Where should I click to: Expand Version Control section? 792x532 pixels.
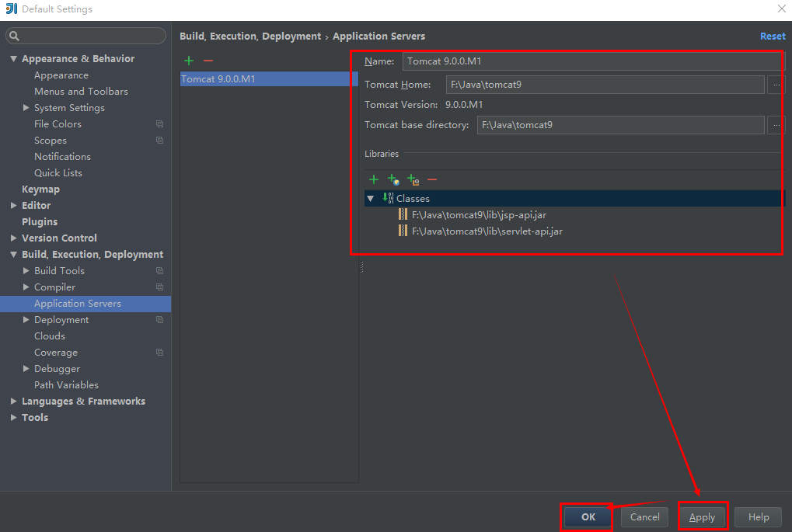(x=14, y=238)
